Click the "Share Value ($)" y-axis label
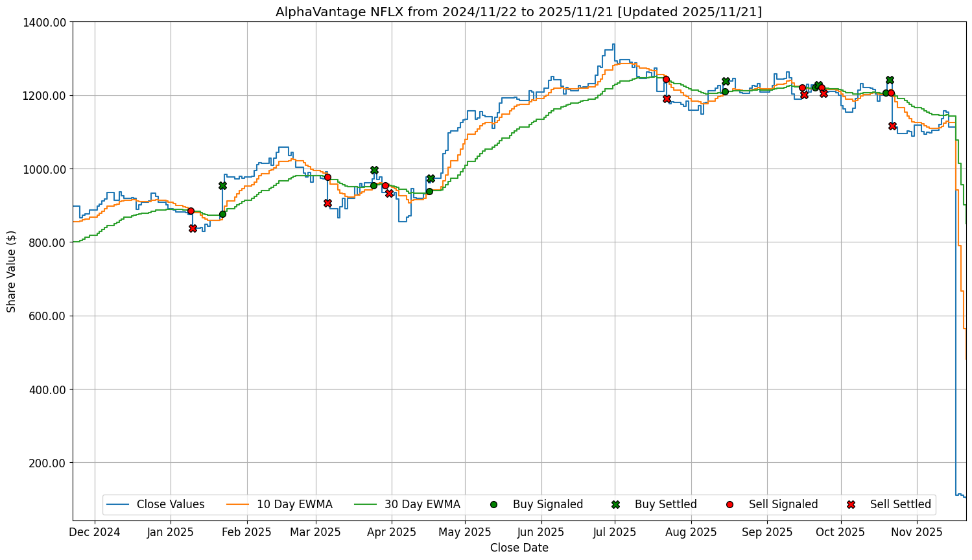972x560 pixels. tap(12, 271)
